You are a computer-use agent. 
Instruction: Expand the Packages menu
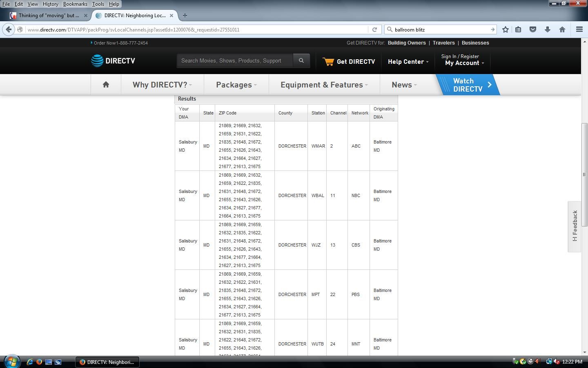pyautogui.click(x=236, y=85)
